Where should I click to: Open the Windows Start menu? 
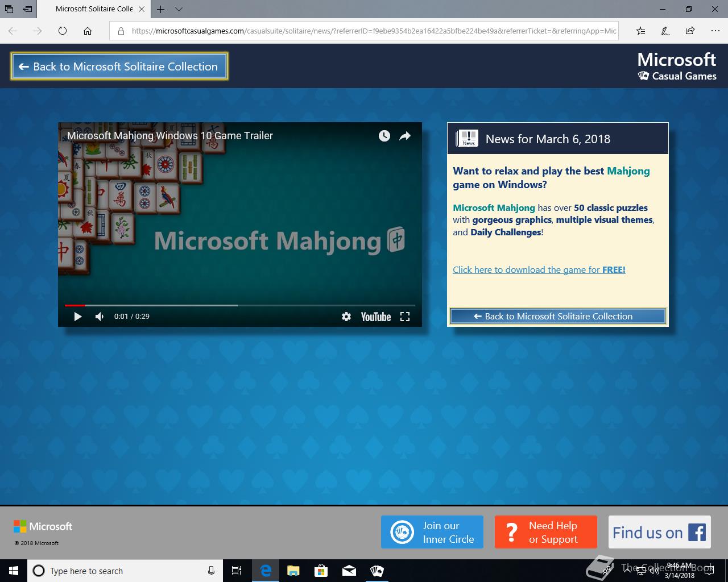point(14,571)
